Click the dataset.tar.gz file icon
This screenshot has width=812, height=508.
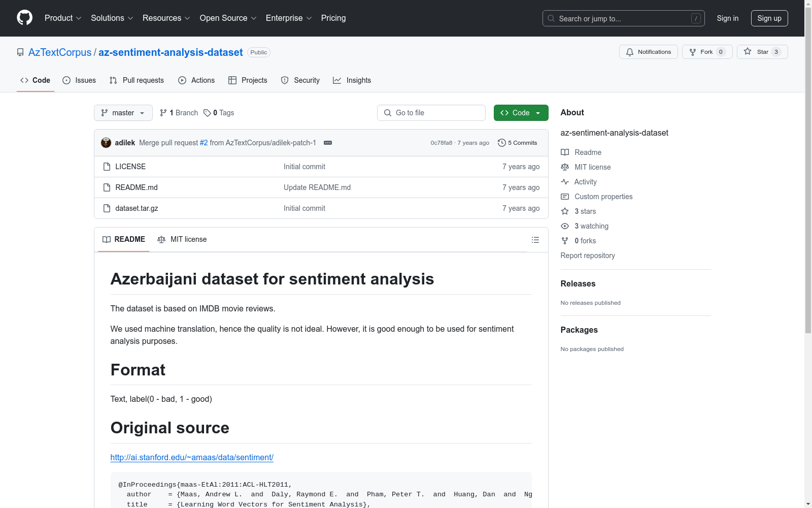click(107, 208)
